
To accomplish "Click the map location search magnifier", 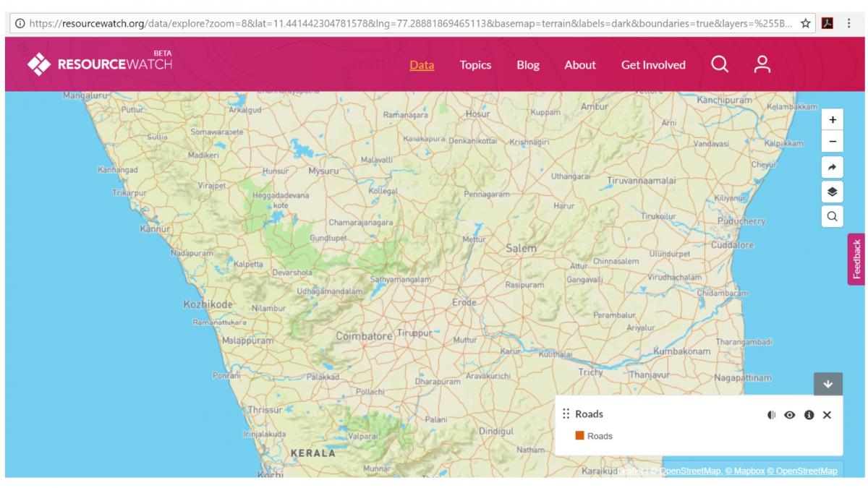I will [832, 216].
